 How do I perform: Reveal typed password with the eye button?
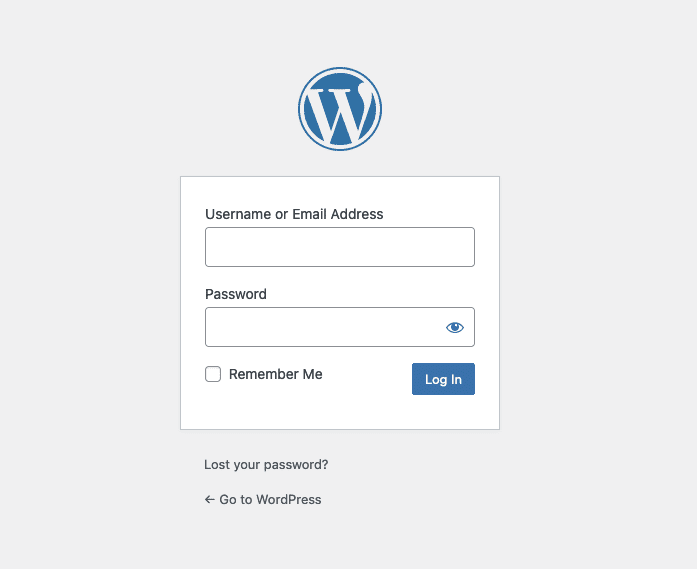click(455, 327)
